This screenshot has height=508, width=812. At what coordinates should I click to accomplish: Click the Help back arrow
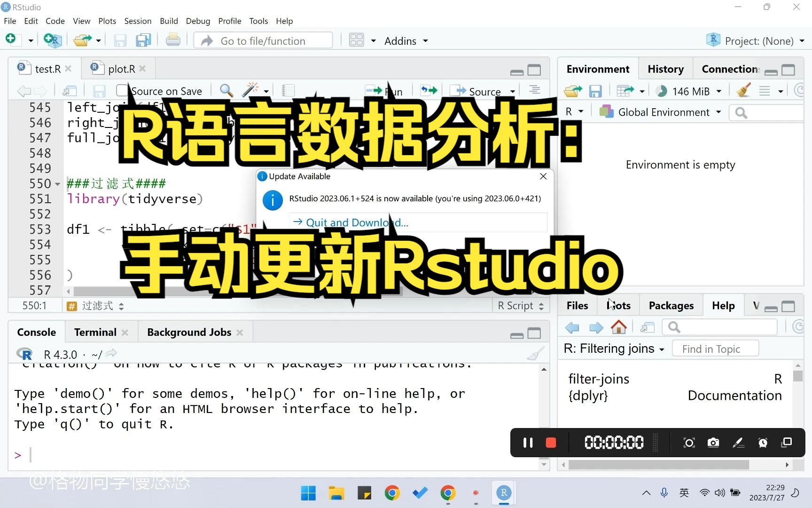tap(572, 327)
